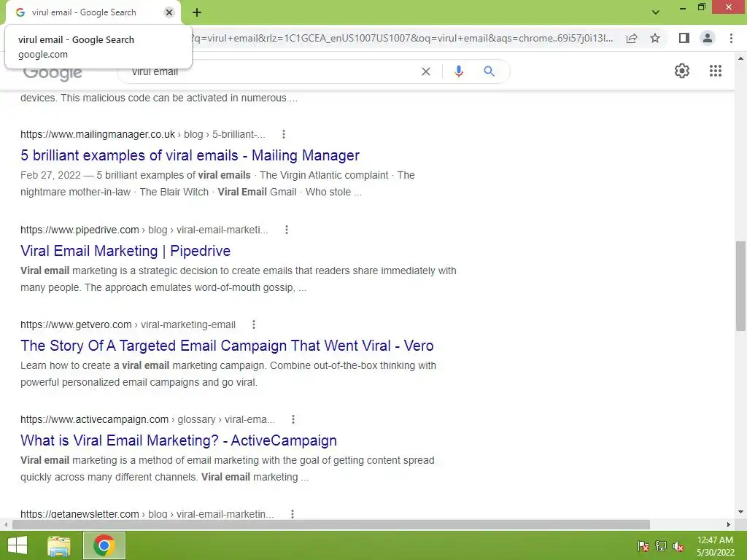747x560 pixels.
Task: Bookmark this page with the star icon
Action: point(655,38)
